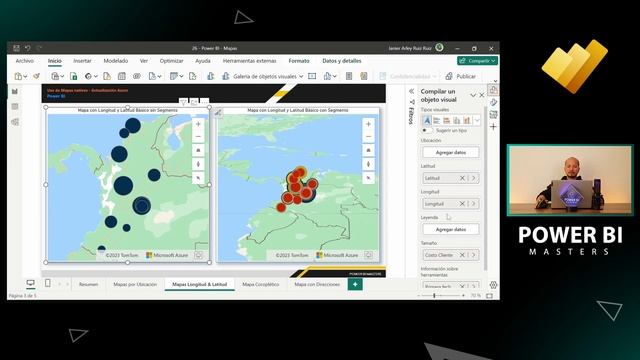Open the paste clipboard dropdown

(x=20, y=76)
